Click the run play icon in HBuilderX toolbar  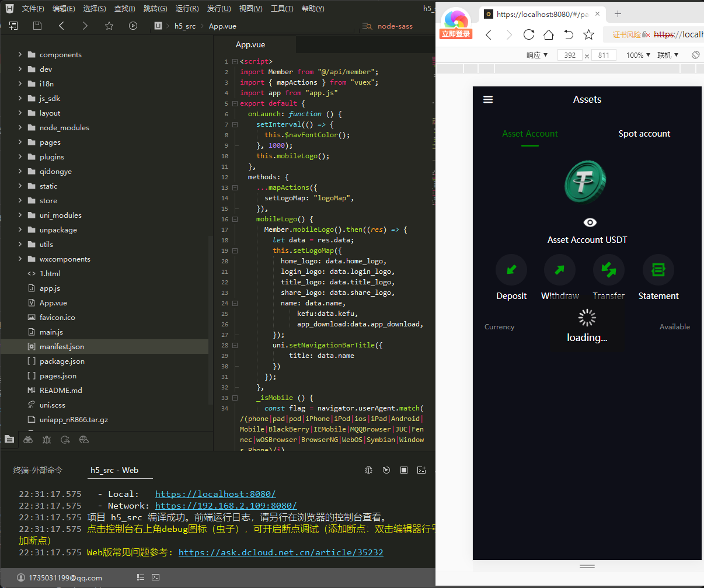[x=133, y=26]
